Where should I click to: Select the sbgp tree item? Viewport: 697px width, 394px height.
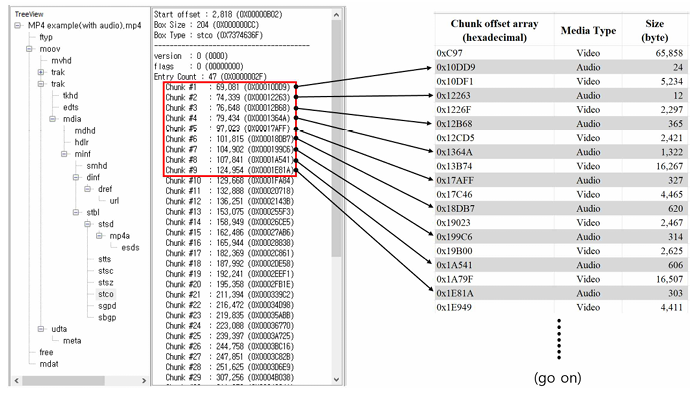tap(107, 318)
